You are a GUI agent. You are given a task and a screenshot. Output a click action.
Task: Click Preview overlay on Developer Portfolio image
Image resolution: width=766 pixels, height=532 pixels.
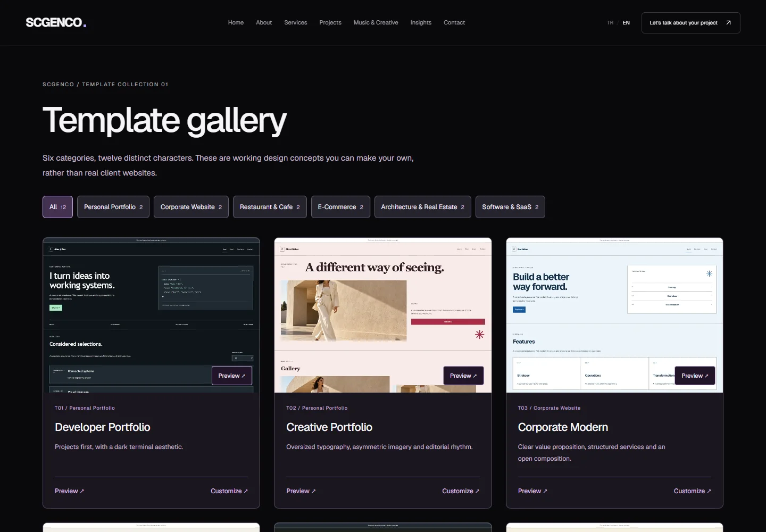point(232,376)
